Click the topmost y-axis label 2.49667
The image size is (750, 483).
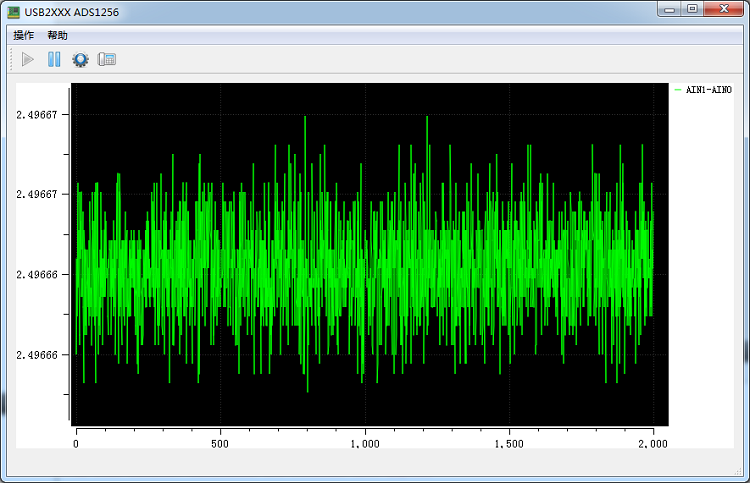pos(37,115)
